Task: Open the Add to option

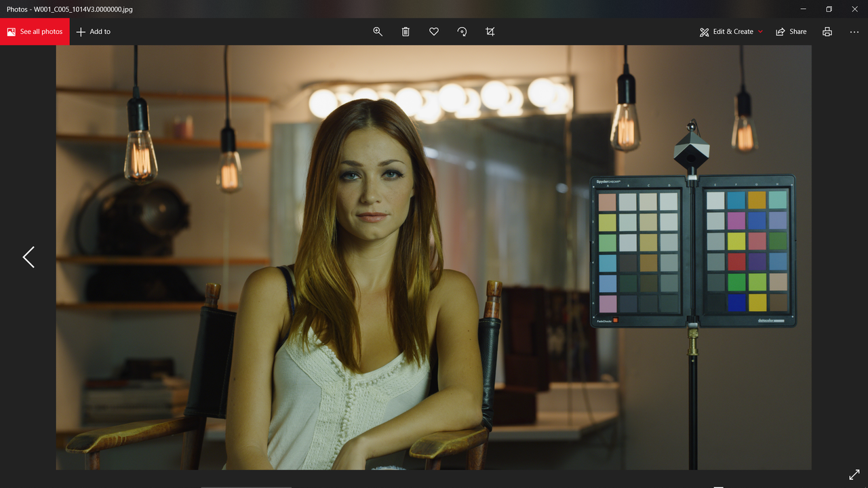Action: point(94,32)
